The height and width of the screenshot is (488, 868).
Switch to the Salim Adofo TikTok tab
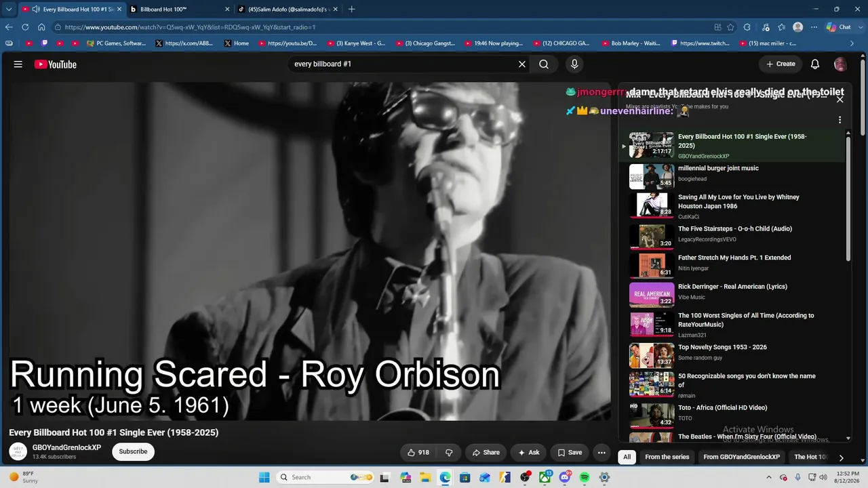point(289,9)
